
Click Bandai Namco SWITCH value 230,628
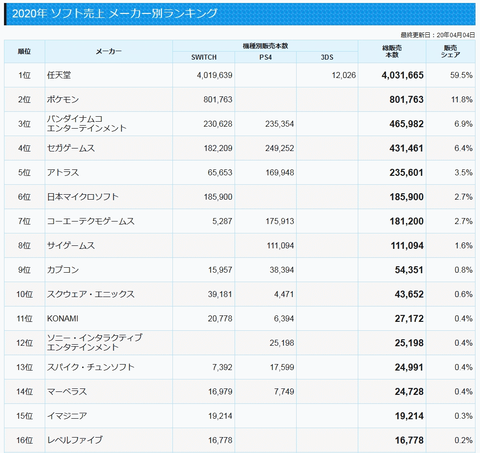point(218,124)
